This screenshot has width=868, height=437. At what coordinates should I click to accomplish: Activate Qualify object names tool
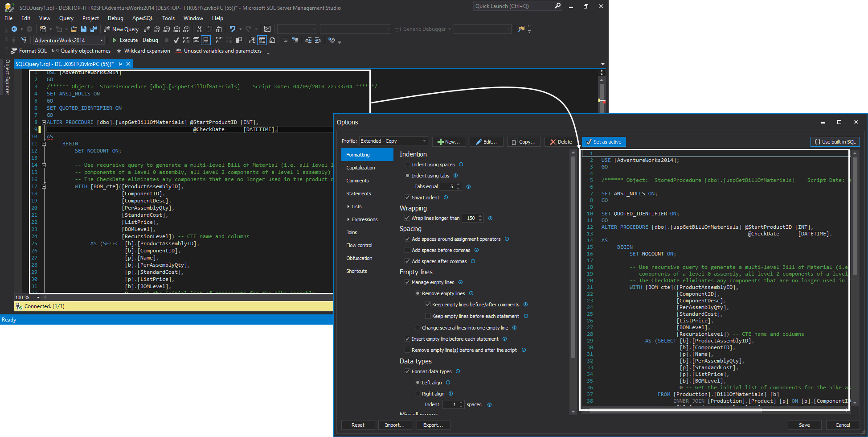tap(82, 50)
